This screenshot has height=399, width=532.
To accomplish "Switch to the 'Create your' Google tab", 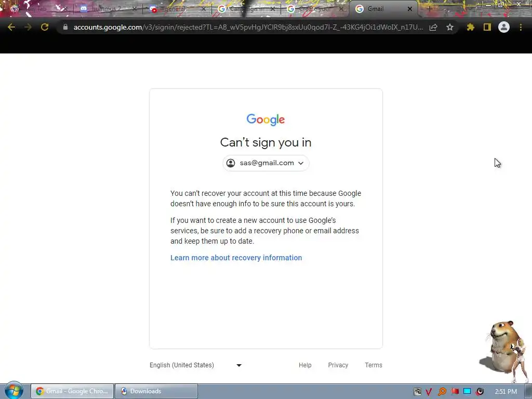I will pyautogui.click(x=314, y=9).
